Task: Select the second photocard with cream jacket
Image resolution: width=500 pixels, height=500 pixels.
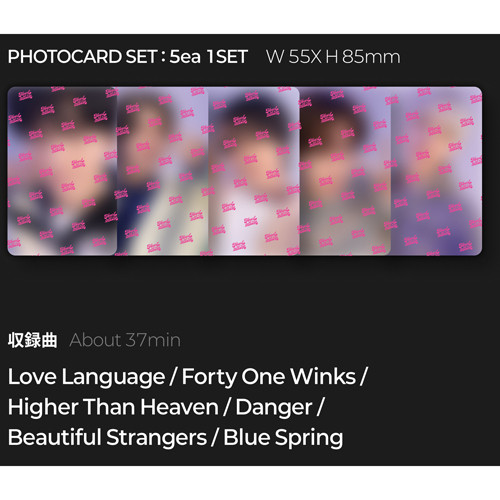Action: pyautogui.click(x=163, y=171)
